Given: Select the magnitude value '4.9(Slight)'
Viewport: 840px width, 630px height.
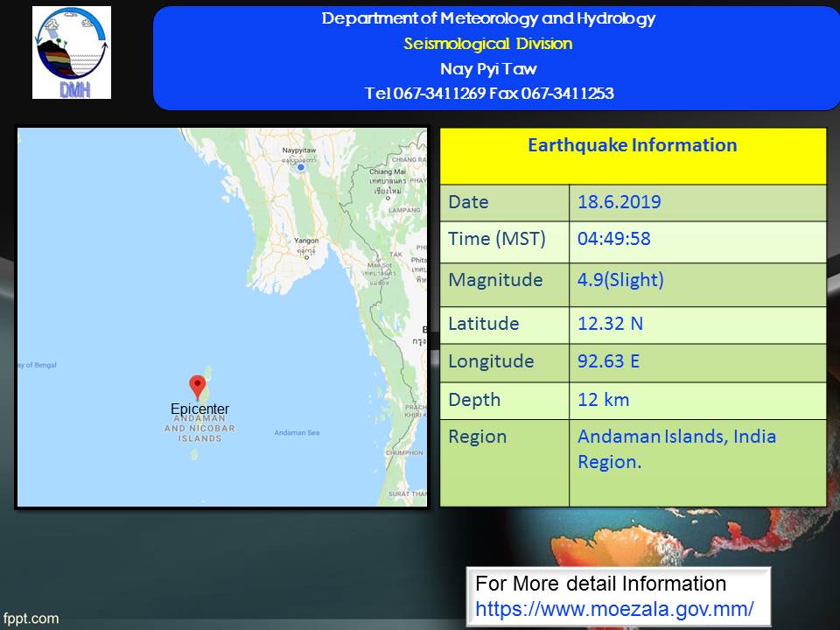Looking at the screenshot, I should [x=621, y=280].
